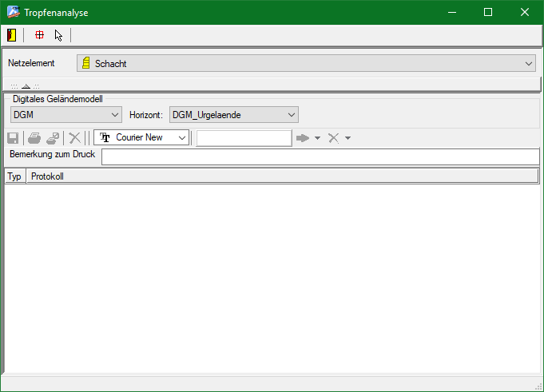Click the delete X icon beside printers
Screen dimensions: 544x392
74,138
